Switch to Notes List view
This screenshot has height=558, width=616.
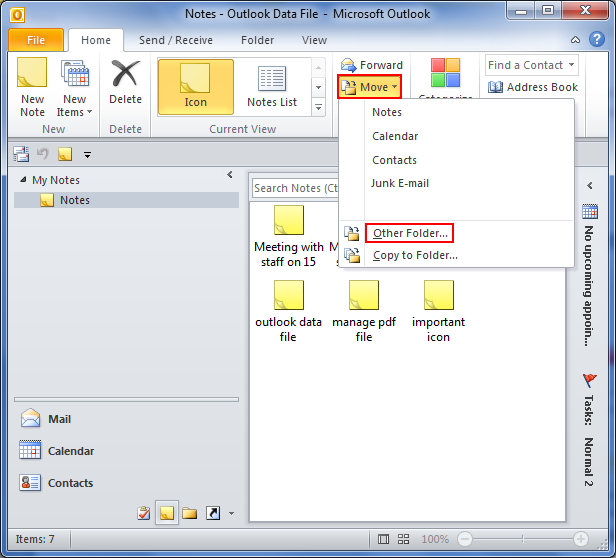coord(272,87)
